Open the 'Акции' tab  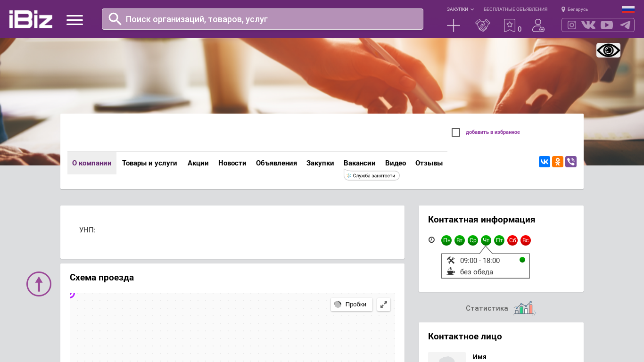tap(198, 163)
